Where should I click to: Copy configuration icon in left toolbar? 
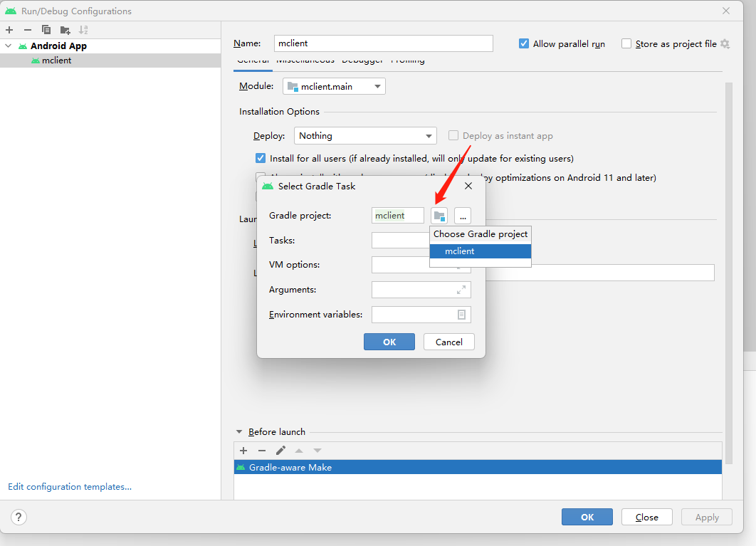[x=46, y=30]
